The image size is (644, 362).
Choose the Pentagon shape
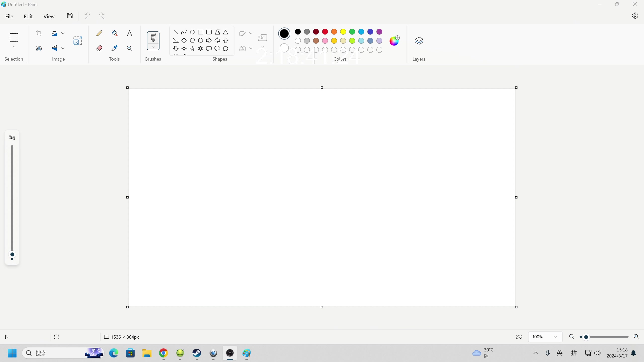click(x=192, y=40)
